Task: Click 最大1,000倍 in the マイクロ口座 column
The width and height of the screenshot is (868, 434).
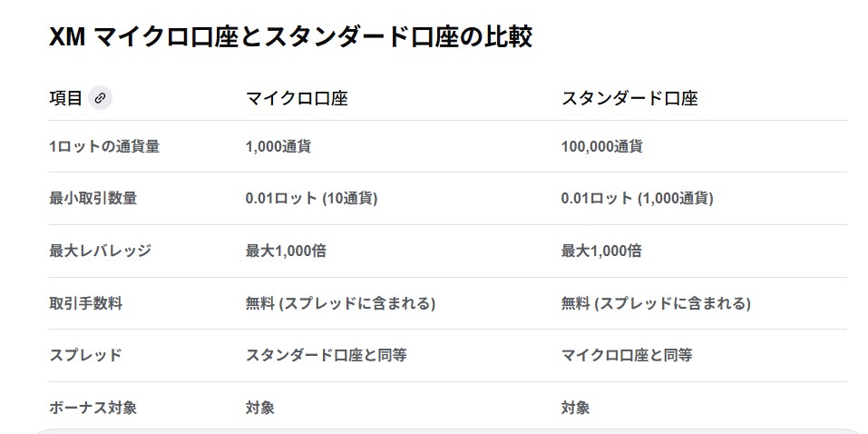Action: point(286,251)
